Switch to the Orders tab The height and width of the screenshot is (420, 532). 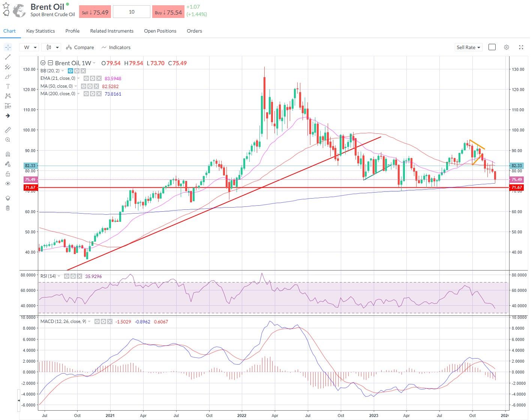(194, 31)
